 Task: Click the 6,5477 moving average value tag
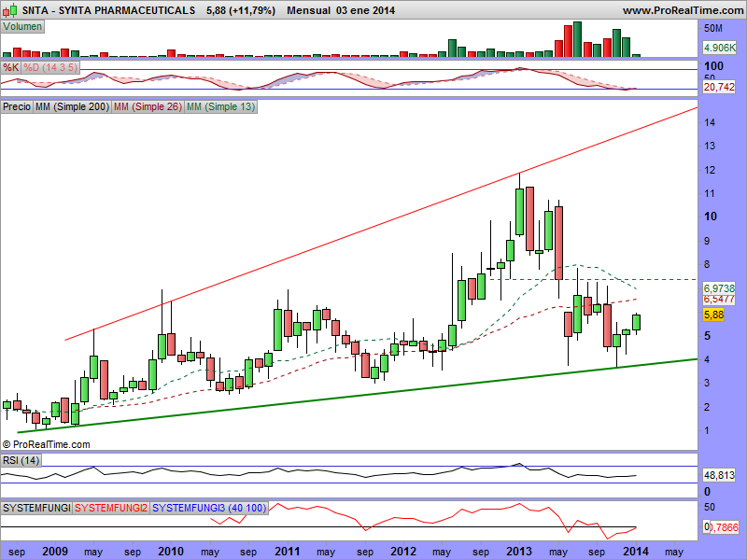(x=719, y=300)
